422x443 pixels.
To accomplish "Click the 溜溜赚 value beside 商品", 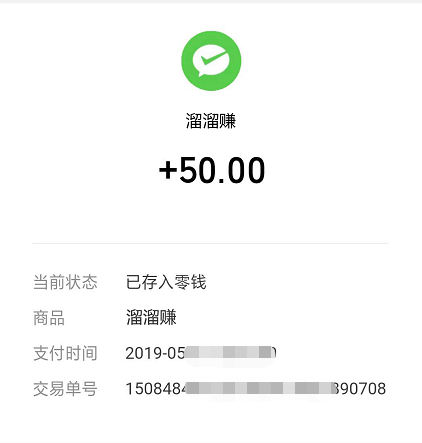I will 151,317.
